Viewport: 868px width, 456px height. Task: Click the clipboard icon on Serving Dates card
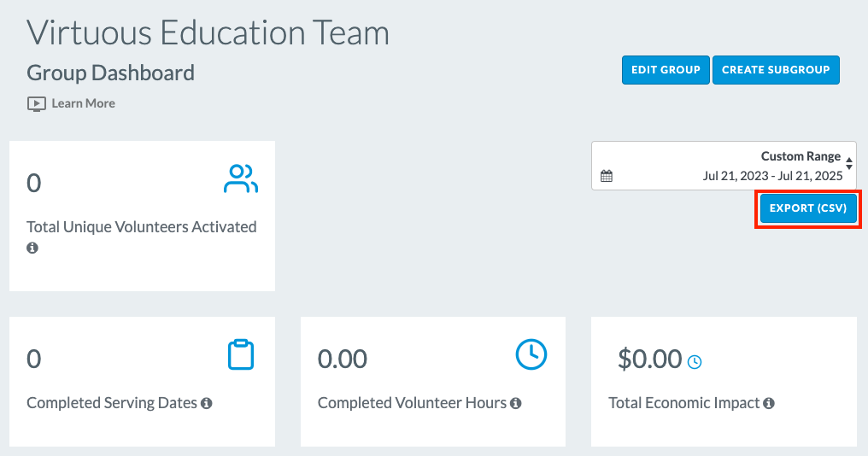coord(241,354)
